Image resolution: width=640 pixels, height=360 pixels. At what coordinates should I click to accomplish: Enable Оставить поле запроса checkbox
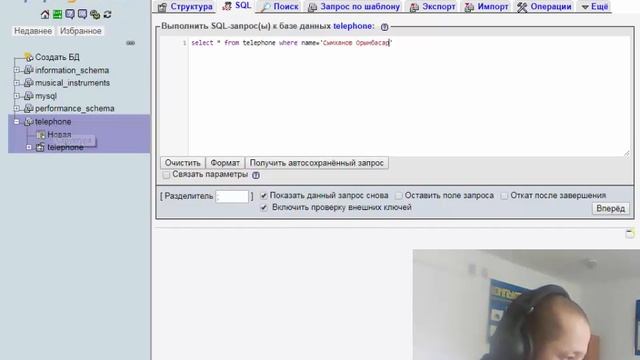(399, 196)
